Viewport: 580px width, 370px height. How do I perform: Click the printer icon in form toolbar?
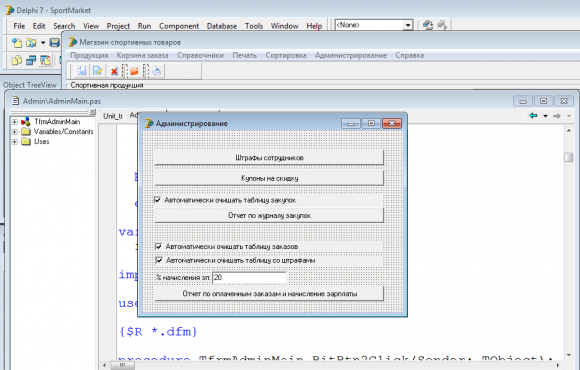point(156,71)
